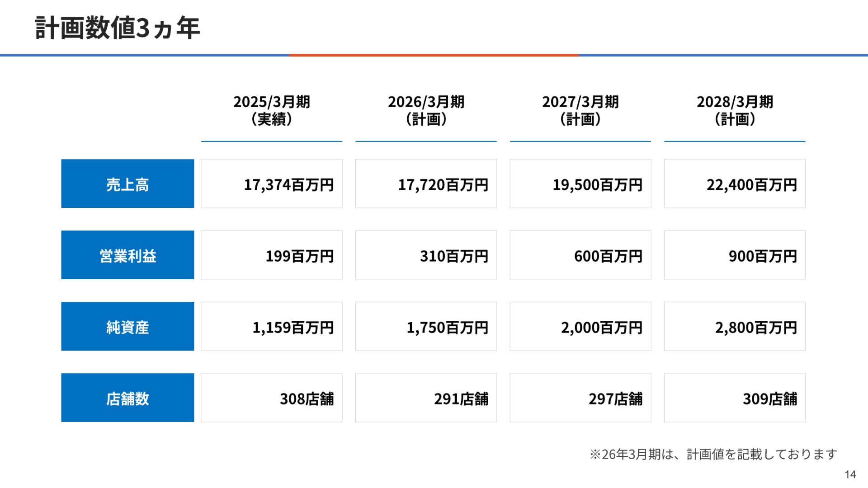Screen dimensions: 868x488
Task: Click the 17,374百万円 sales cell
Action: pyautogui.click(x=272, y=183)
